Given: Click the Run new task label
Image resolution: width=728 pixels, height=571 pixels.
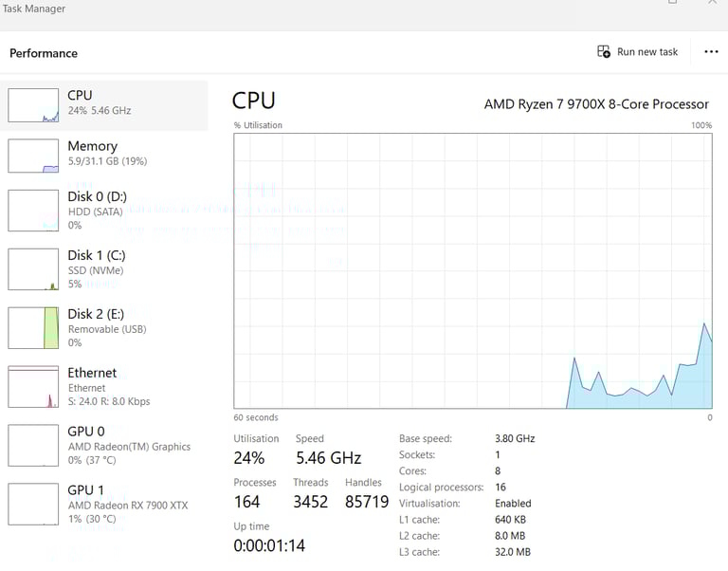Looking at the screenshot, I should [x=647, y=51].
